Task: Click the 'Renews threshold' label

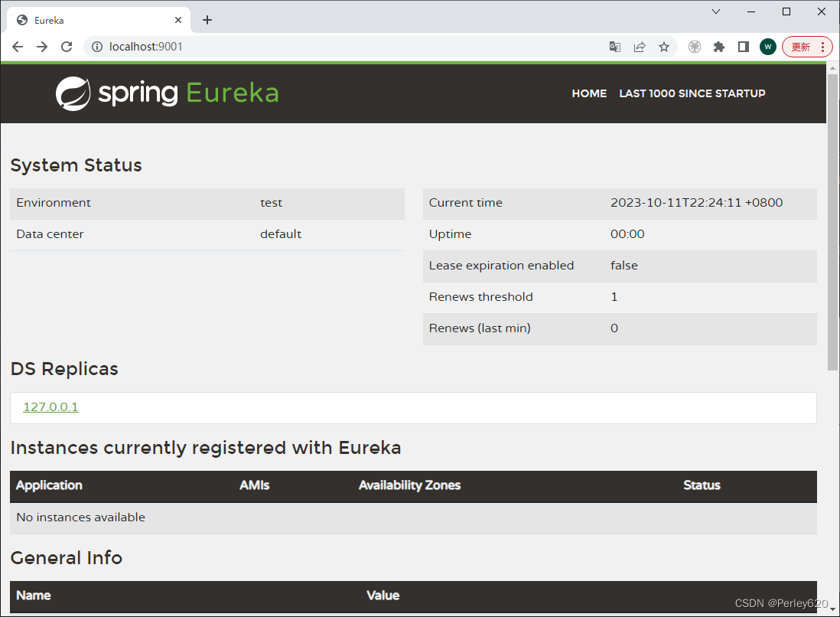Action: (480, 297)
